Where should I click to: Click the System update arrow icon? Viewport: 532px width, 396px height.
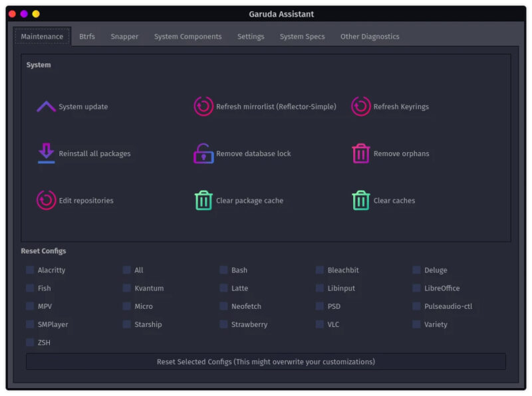[46, 107]
